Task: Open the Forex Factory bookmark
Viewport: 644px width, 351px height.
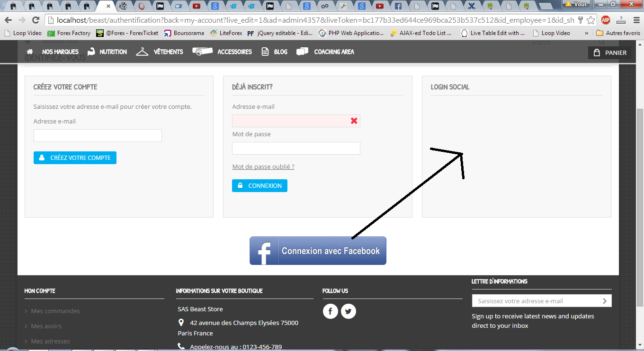Action: tap(69, 33)
